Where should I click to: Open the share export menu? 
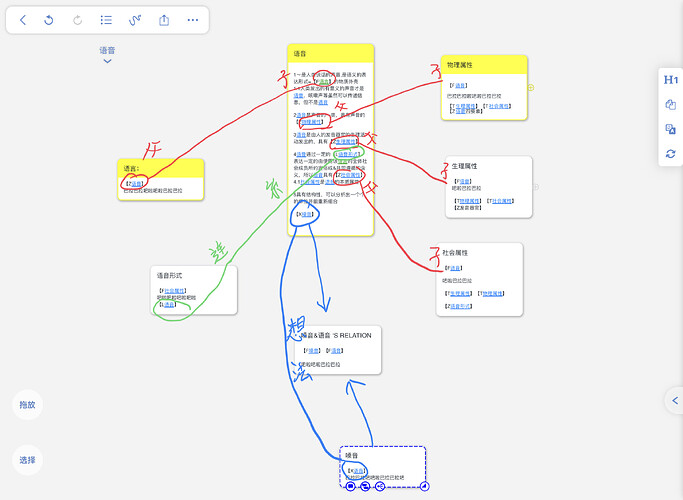tap(164, 20)
